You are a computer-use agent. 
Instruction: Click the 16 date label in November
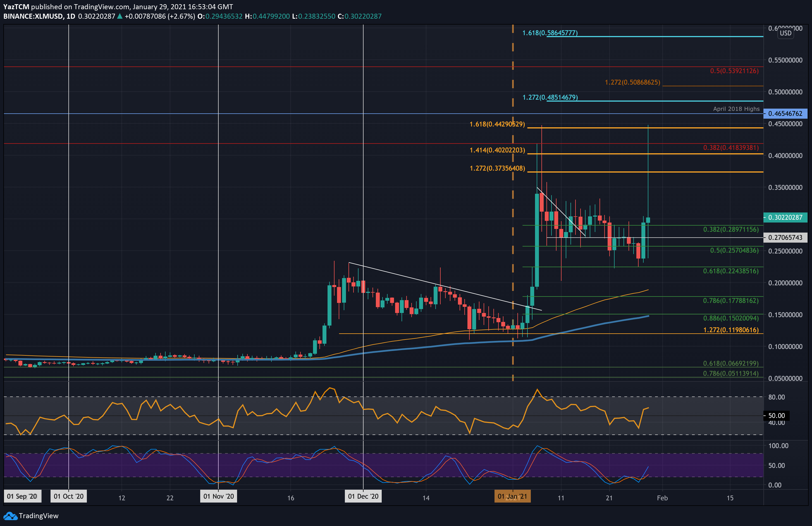[291, 498]
